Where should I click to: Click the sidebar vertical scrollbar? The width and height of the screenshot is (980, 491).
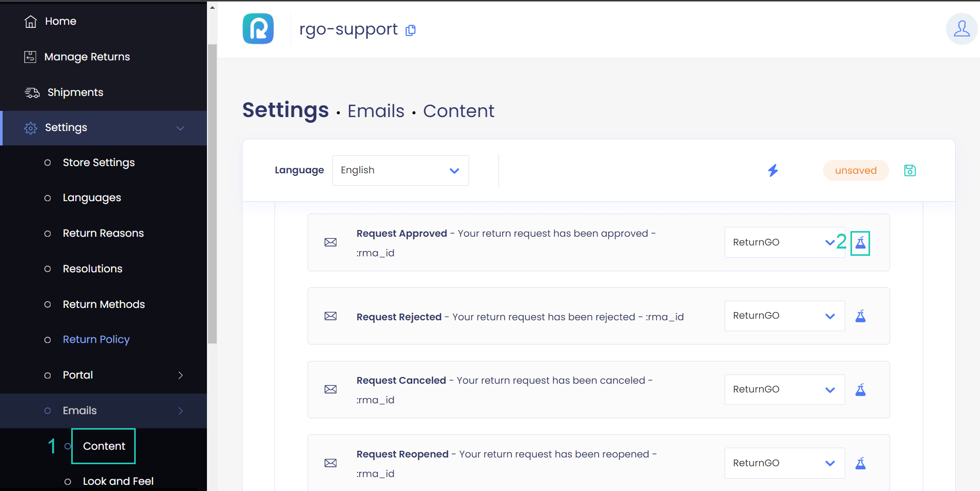(212, 193)
